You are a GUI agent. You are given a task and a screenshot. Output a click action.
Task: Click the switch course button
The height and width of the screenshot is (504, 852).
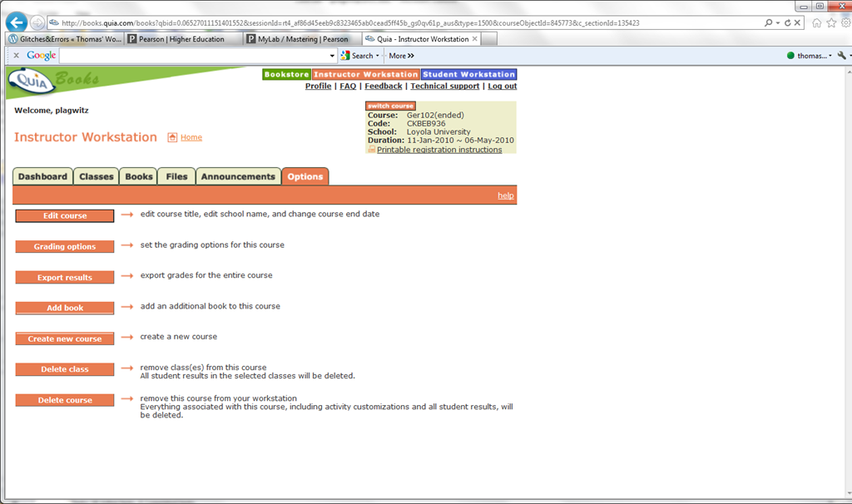[x=390, y=106]
